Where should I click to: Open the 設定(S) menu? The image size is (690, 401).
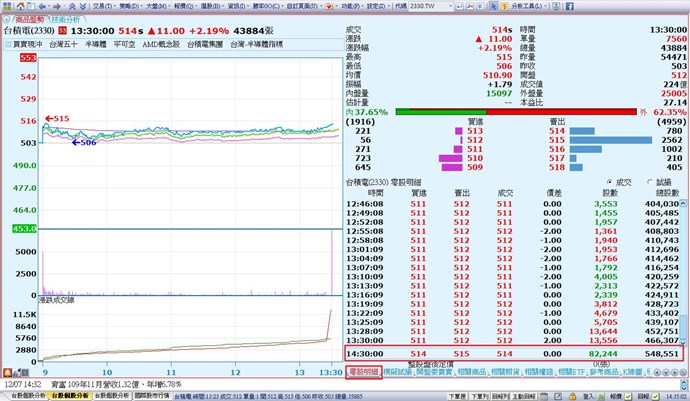click(x=376, y=6)
